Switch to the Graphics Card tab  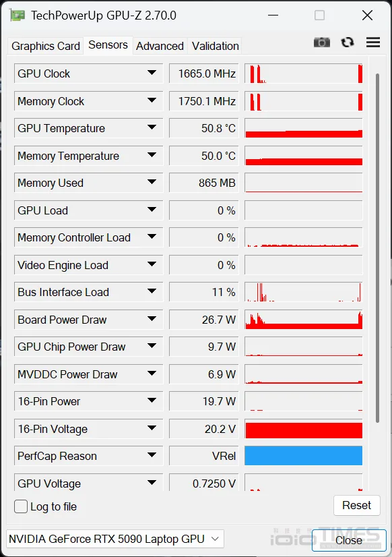[x=46, y=46]
